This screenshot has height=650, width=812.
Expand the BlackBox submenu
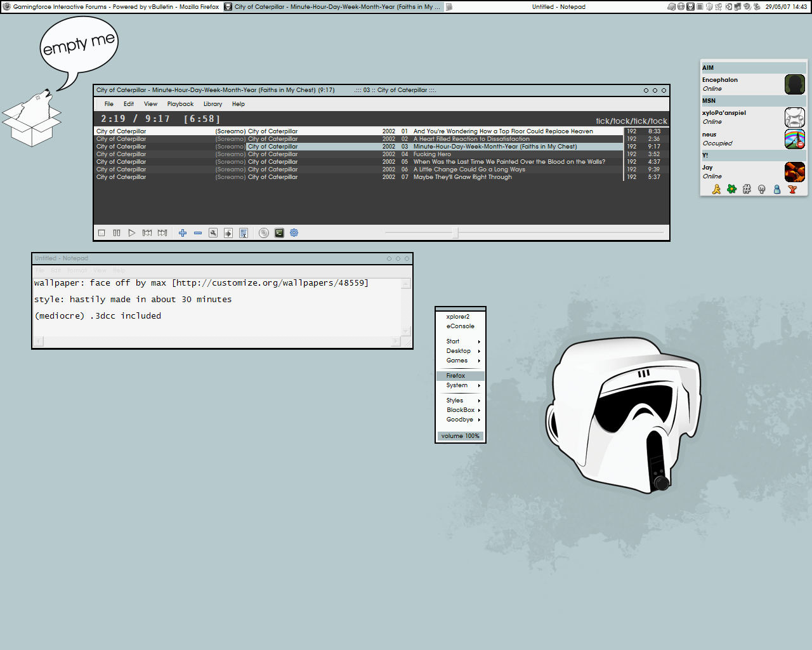coord(461,410)
